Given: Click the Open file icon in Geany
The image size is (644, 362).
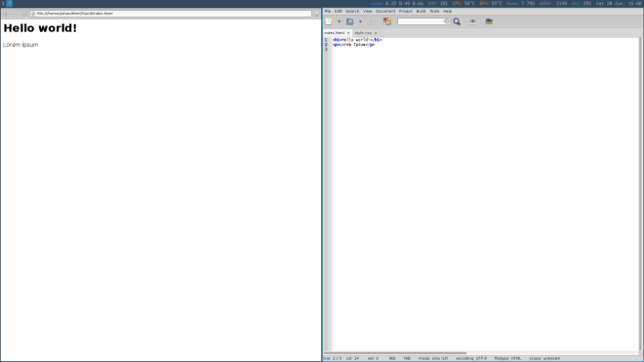Looking at the screenshot, I should click(350, 21).
